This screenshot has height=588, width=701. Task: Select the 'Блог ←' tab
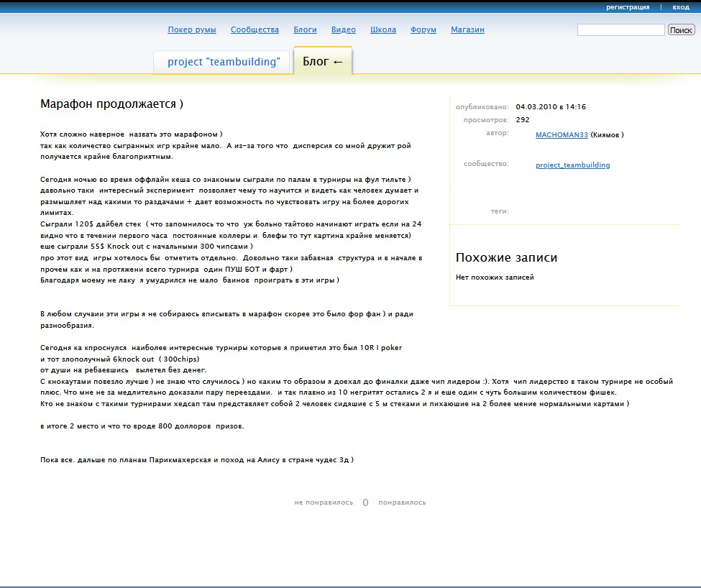click(x=323, y=62)
